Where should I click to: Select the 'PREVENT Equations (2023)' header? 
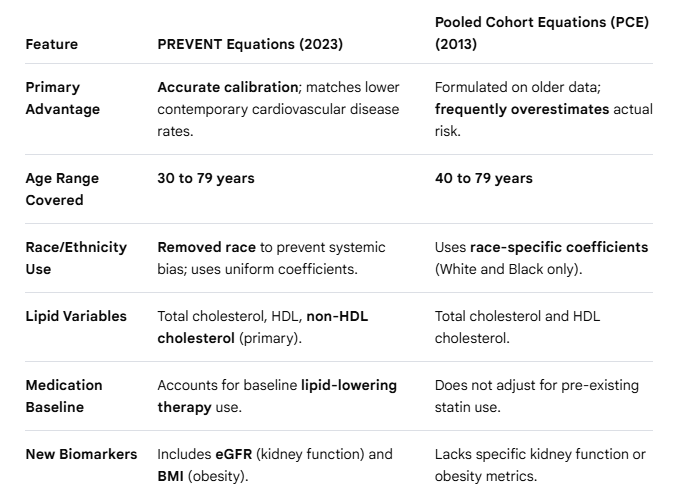(x=250, y=44)
